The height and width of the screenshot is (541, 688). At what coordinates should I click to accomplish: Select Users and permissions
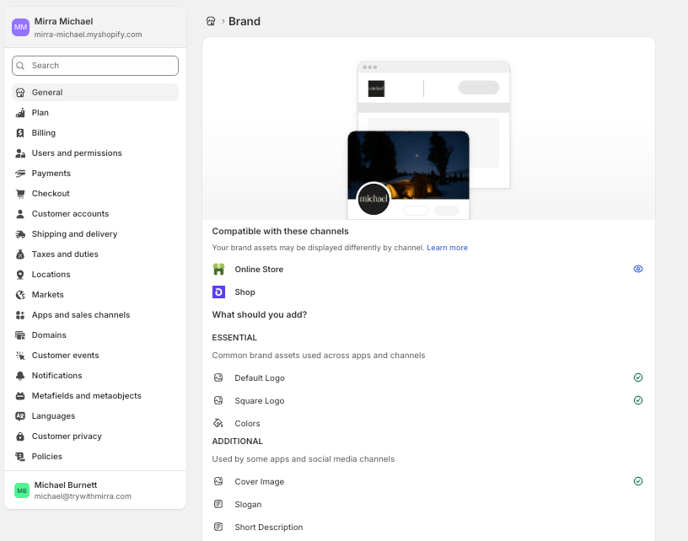[x=95, y=153]
